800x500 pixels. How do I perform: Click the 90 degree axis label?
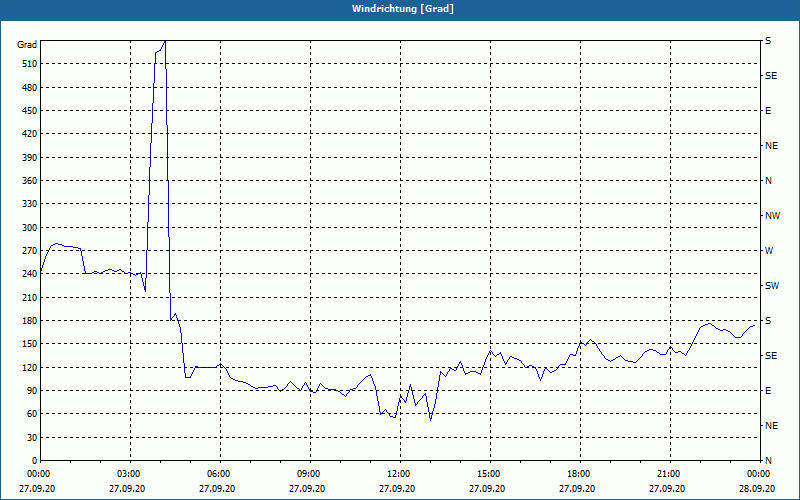click(31, 391)
